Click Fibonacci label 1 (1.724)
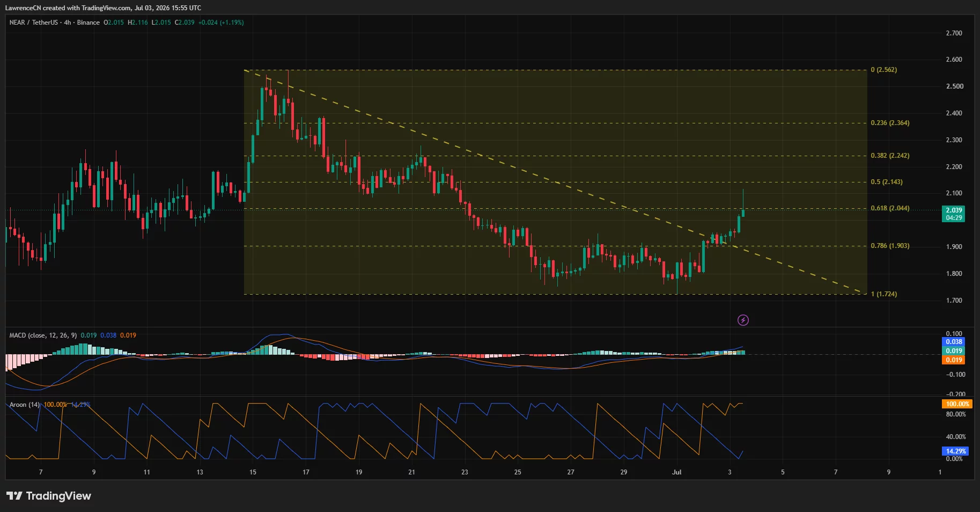Viewport: 980px width, 512px height. tap(883, 294)
